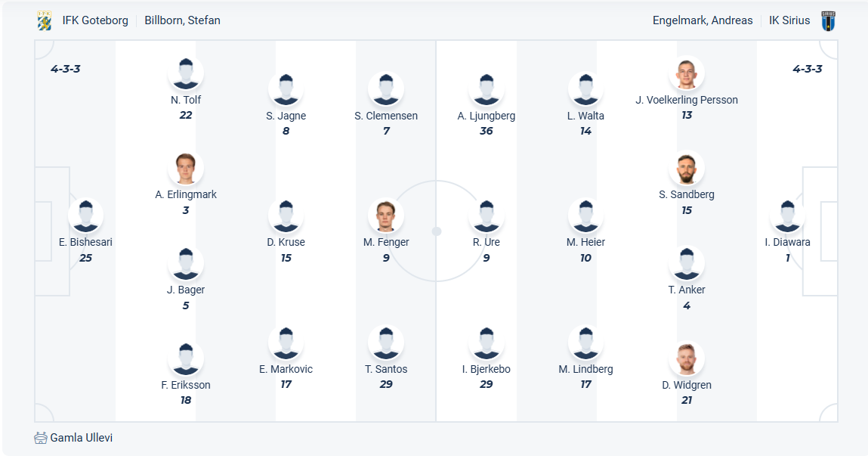The height and width of the screenshot is (459, 868).
Task: Select S. Sandberg's player photo
Action: tap(687, 169)
